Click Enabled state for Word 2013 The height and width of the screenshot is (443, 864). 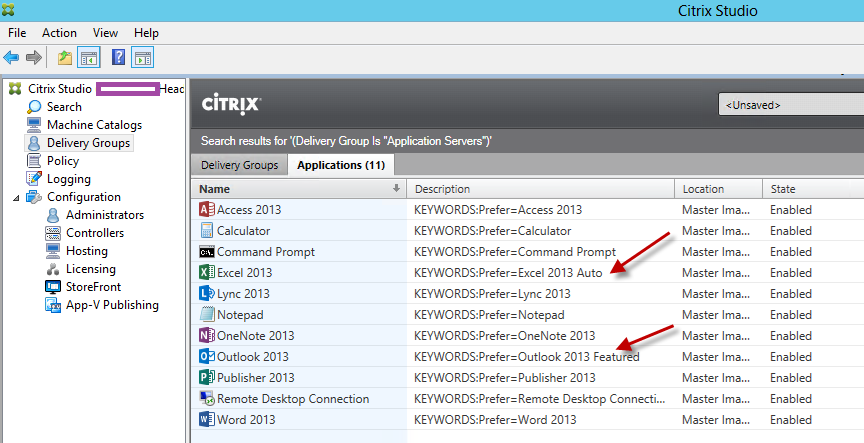click(x=791, y=419)
